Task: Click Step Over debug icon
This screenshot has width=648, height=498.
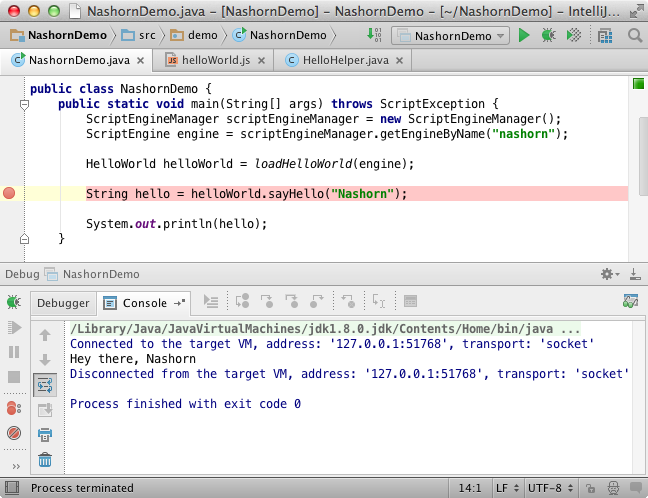Action: [242, 301]
